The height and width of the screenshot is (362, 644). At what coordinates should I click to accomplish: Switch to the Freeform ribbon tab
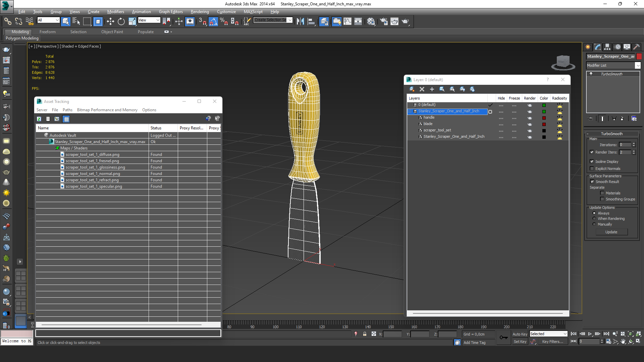[47, 32]
